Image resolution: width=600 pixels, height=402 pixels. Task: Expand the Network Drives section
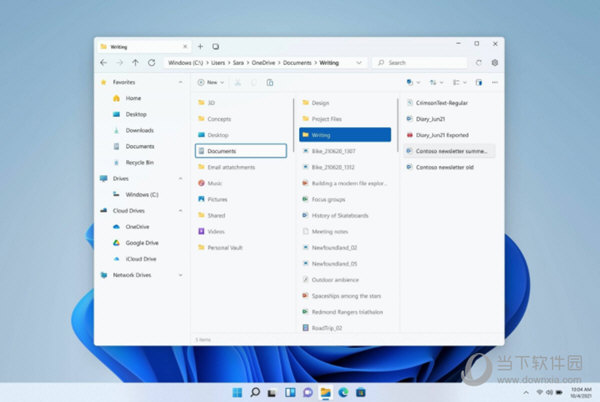coord(180,275)
